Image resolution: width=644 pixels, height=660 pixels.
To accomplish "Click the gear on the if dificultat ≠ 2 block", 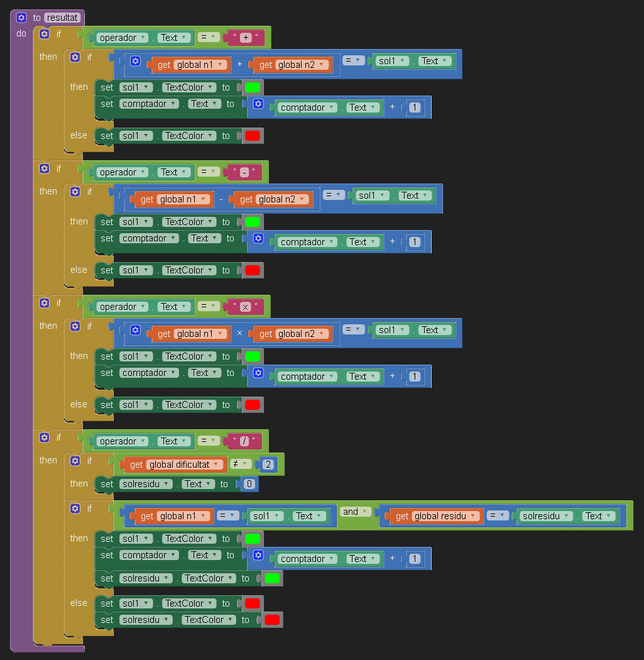I will click(75, 461).
